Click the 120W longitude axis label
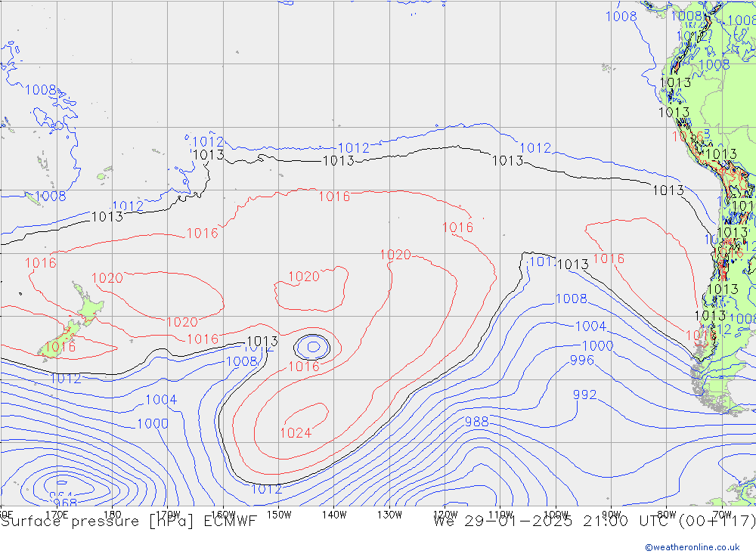 click(445, 515)
